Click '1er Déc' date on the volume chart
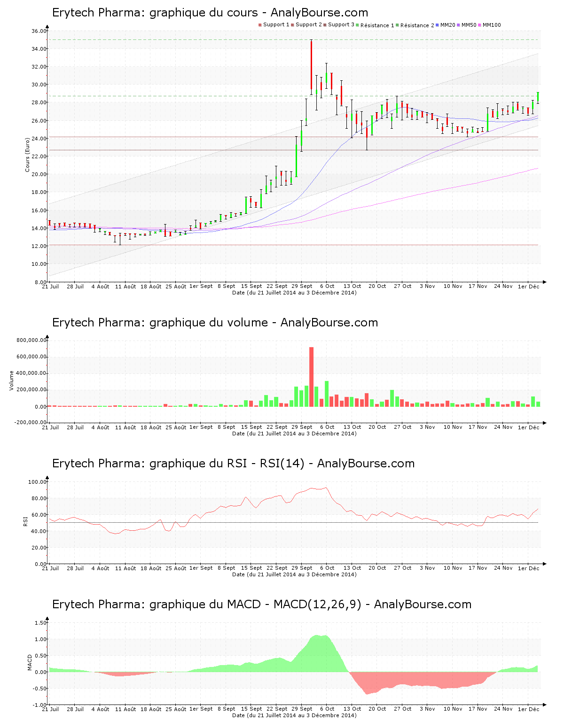The height and width of the screenshot is (728, 564). [528, 427]
